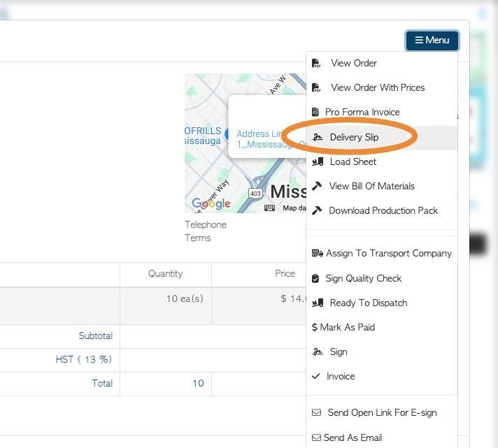Screen dimensions: 498x448
Task: Click the clipboard icon beside Sign Quality Check
Action: click(x=315, y=279)
